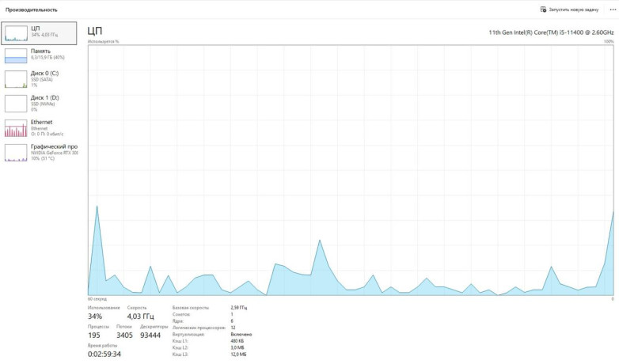Click the 4,03 ГГц speed value
Viewport: 619px width, 364px height.
(x=139, y=316)
